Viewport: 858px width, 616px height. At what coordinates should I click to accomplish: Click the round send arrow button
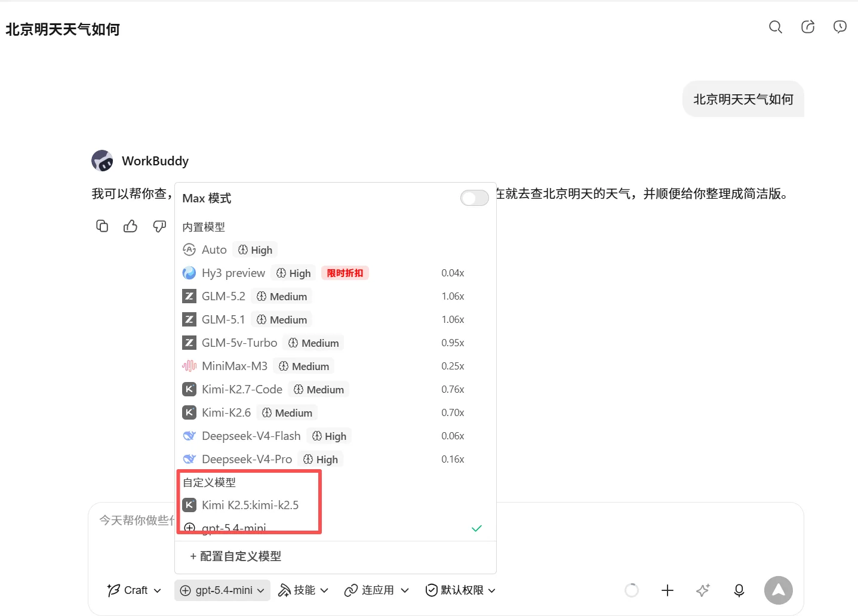pyautogui.click(x=779, y=590)
